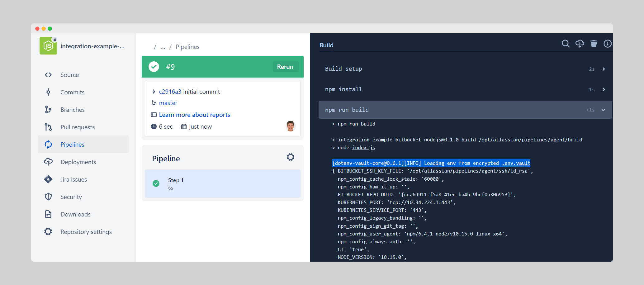Click the Pipelines breadcrumb link
The width and height of the screenshot is (644, 285).
[187, 47]
